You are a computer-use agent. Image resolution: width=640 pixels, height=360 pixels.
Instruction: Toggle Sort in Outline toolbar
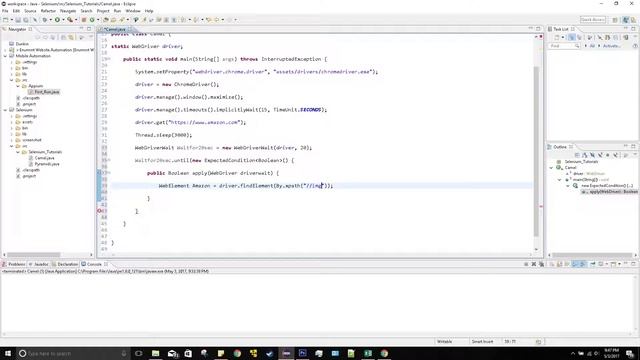tap(585, 155)
